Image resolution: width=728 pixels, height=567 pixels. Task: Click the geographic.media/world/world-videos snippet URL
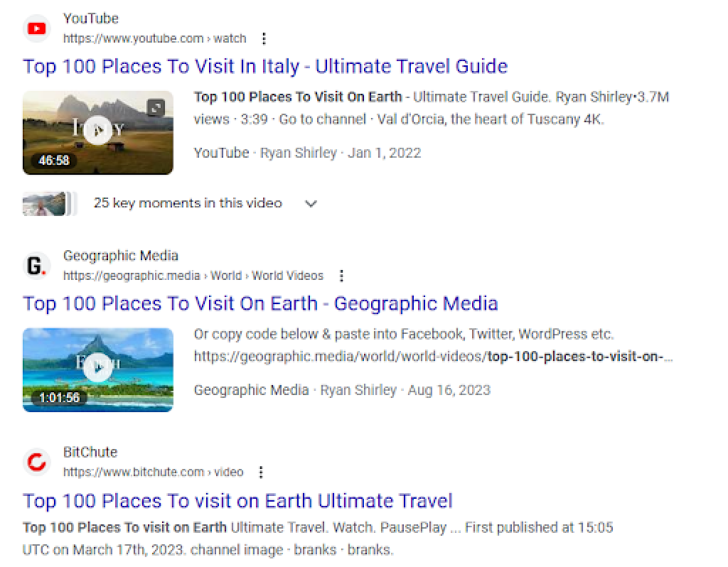click(434, 357)
